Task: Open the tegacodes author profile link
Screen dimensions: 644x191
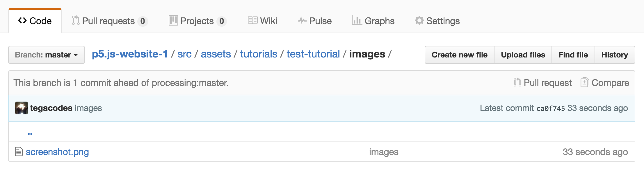Action: [x=51, y=108]
